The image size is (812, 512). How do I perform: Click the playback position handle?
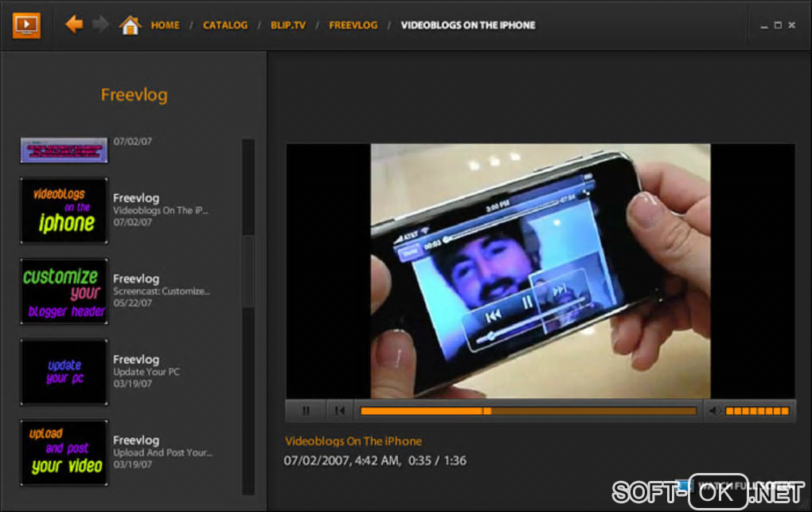click(x=486, y=411)
